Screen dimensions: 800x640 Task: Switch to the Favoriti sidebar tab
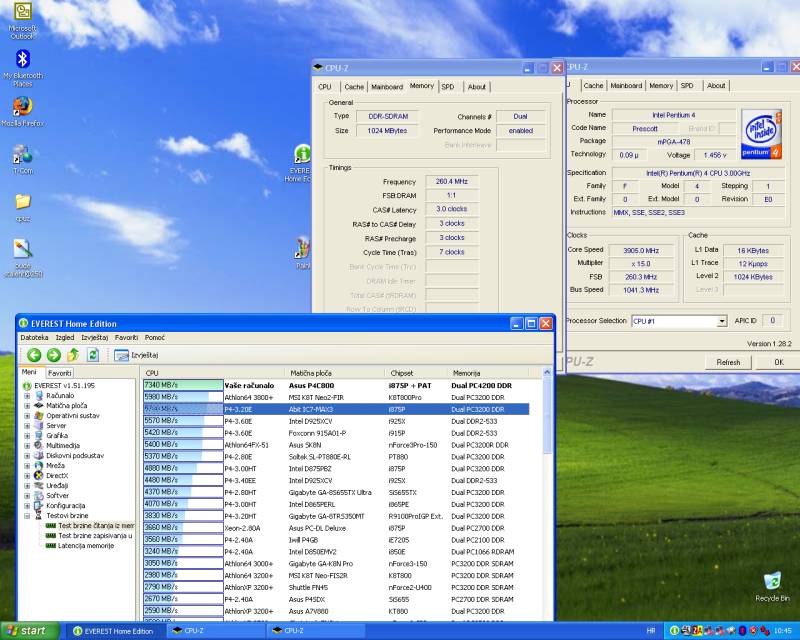60,372
